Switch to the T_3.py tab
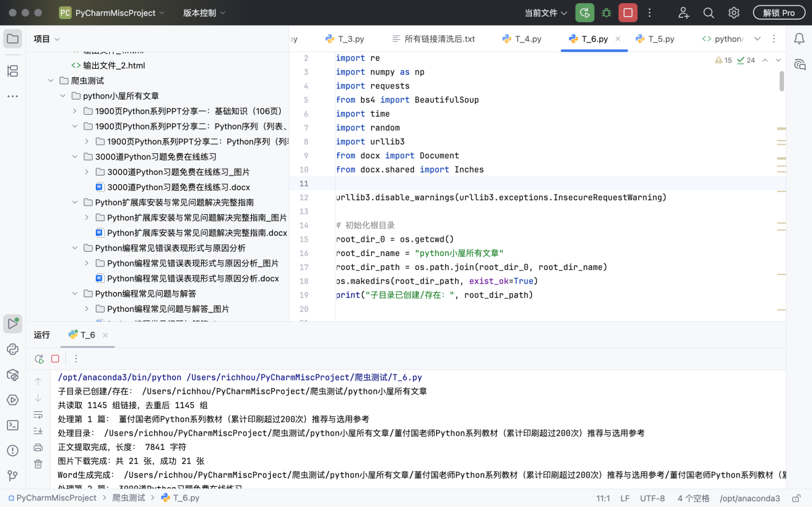 click(x=345, y=39)
